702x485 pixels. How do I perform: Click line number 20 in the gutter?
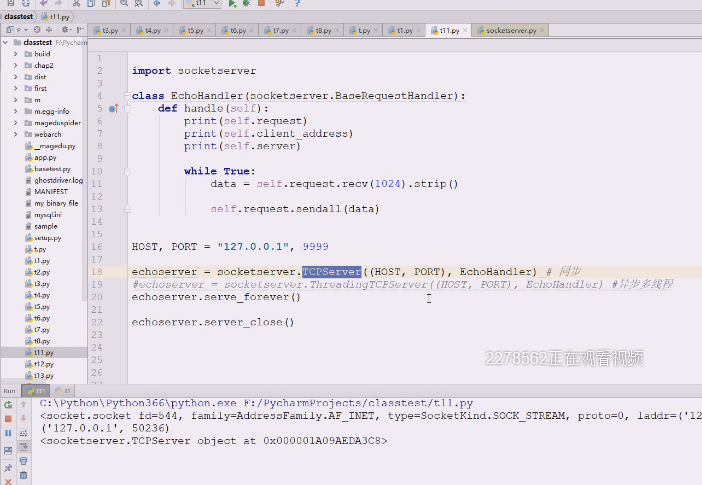(97, 297)
